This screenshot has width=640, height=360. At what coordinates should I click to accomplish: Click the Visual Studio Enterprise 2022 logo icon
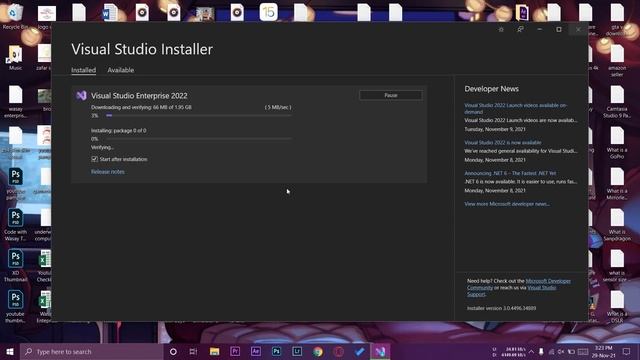click(x=81, y=96)
